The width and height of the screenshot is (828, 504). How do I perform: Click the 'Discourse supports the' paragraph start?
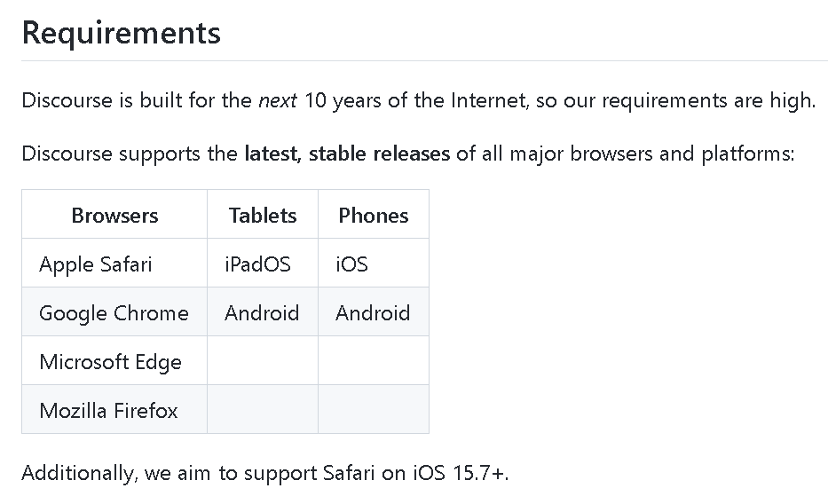(130, 154)
